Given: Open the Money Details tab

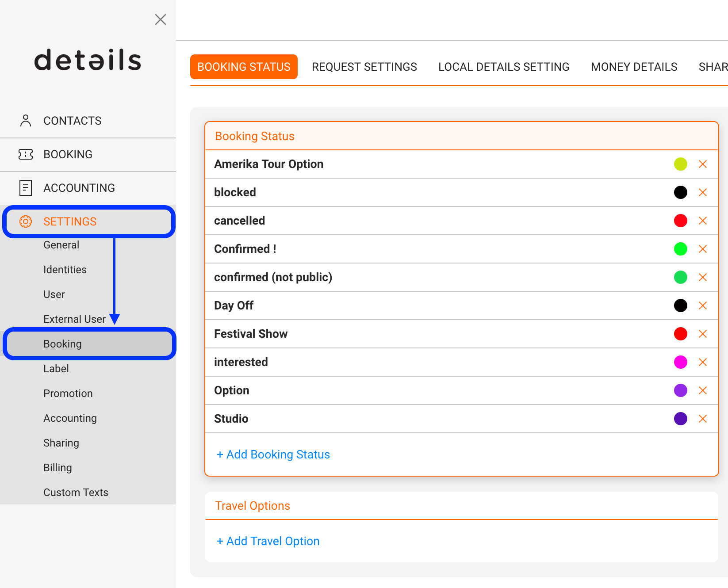Looking at the screenshot, I should (x=634, y=66).
